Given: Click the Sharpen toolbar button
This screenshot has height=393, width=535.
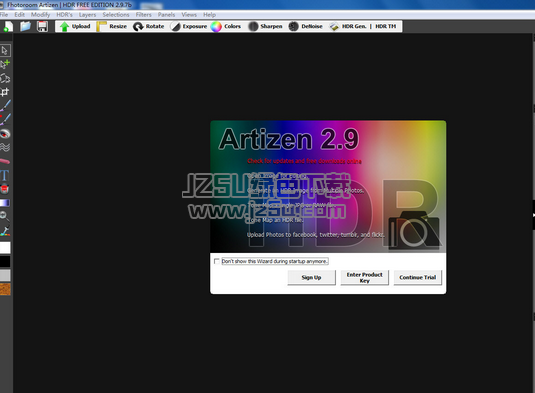Looking at the screenshot, I should coord(265,26).
